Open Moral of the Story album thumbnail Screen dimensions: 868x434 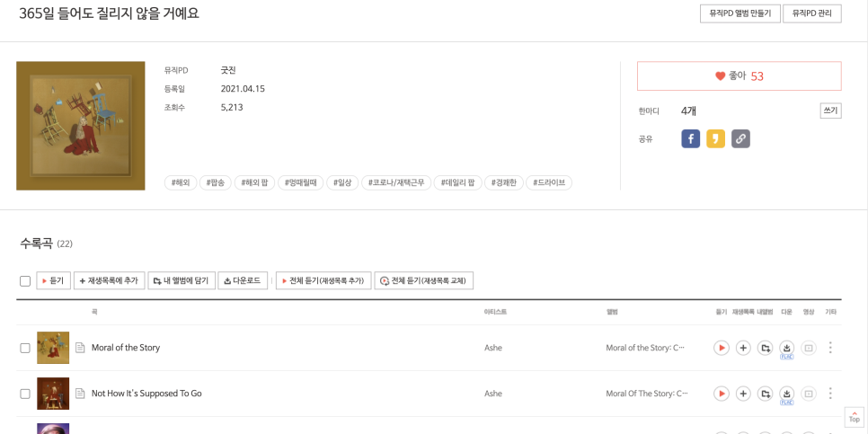coord(53,348)
